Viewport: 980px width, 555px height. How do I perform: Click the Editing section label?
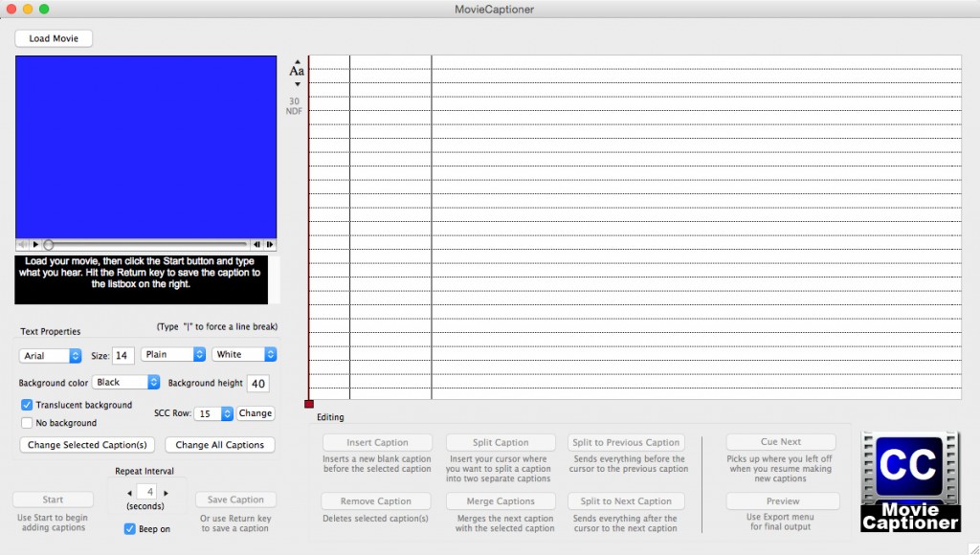pos(330,417)
